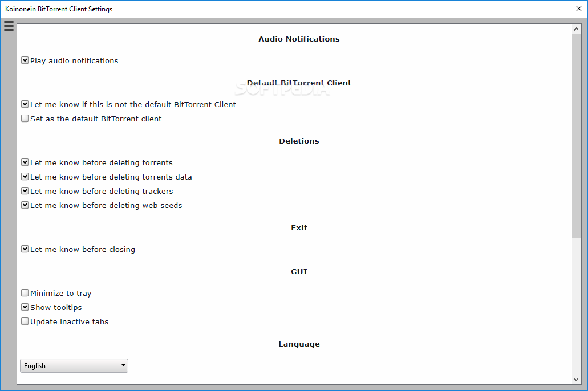Click the vertical scrollbar thumb
The width and height of the screenshot is (588, 391).
click(x=576, y=136)
